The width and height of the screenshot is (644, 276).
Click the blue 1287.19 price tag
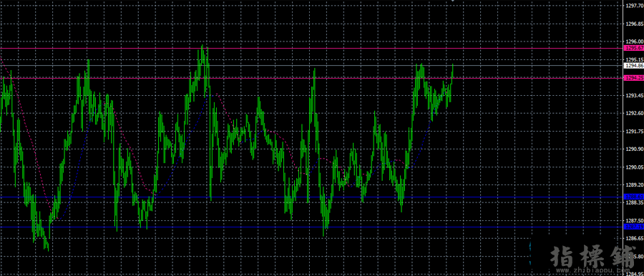pos(634,227)
